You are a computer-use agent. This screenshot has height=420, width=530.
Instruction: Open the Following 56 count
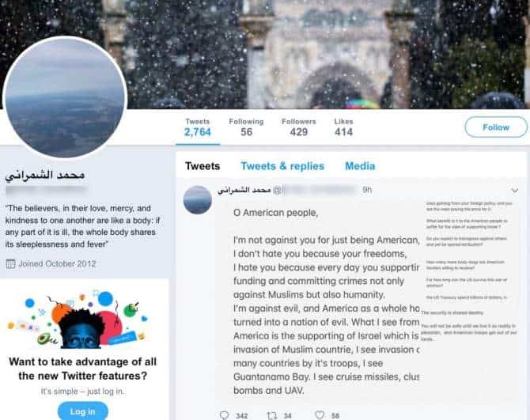tap(246, 127)
